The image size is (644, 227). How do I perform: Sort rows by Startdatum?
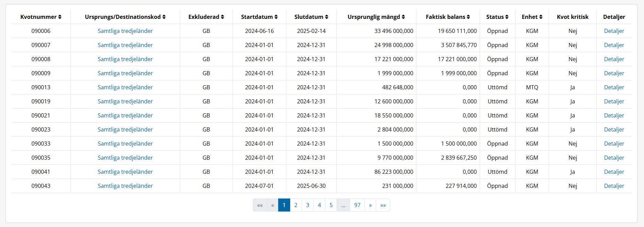pos(276,17)
